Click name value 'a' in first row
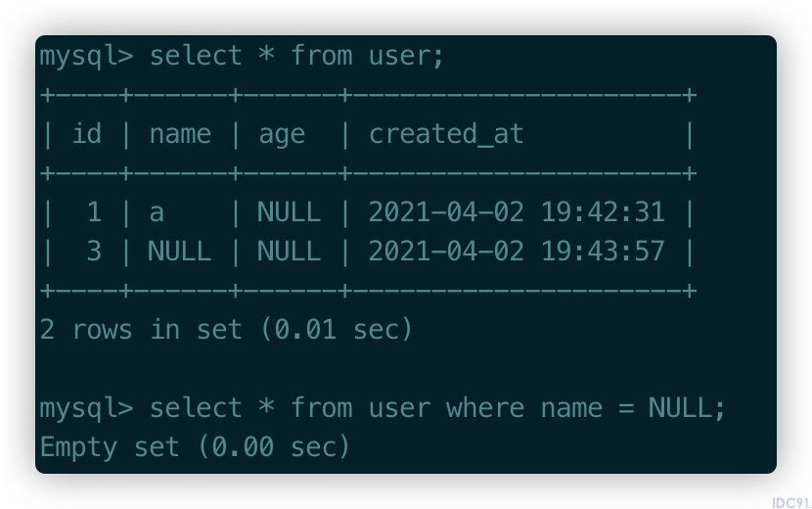Image resolution: width=812 pixels, height=509 pixels. (x=157, y=213)
